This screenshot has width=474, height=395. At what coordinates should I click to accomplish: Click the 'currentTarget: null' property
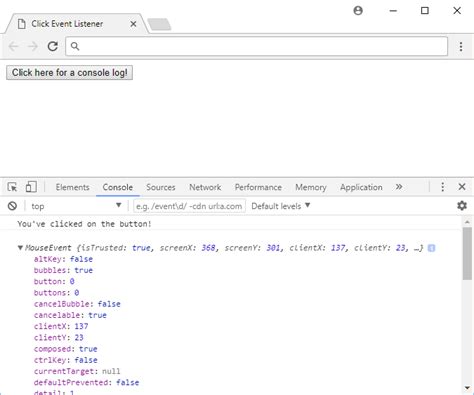pyautogui.click(x=77, y=371)
